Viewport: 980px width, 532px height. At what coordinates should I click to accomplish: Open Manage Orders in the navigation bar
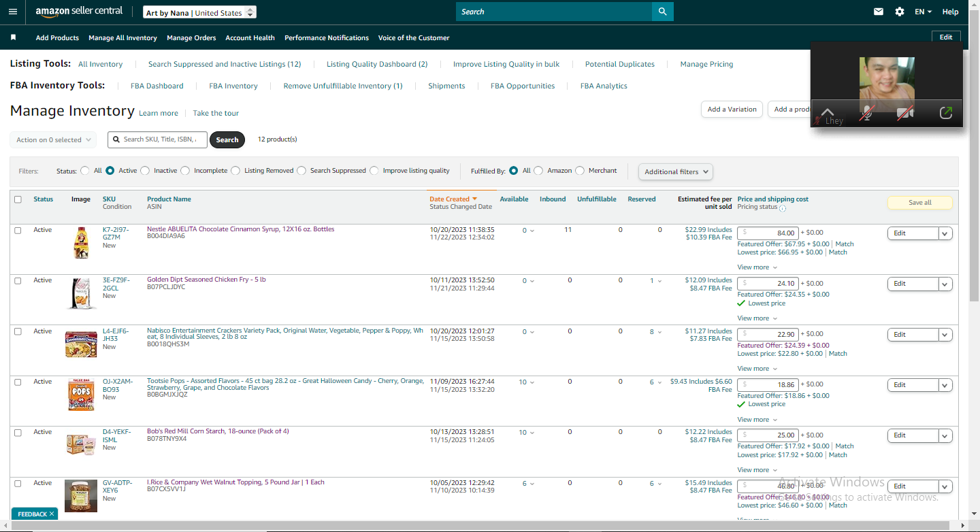[191, 37]
